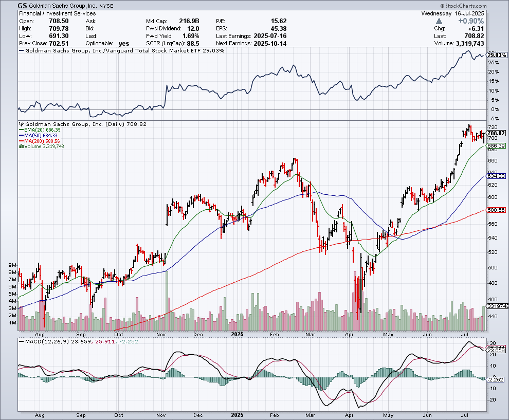Image resolution: width=509 pixels, height=420 pixels.
Task: Select the date Wednesday 16-Jul-2025
Action: (452, 13)
